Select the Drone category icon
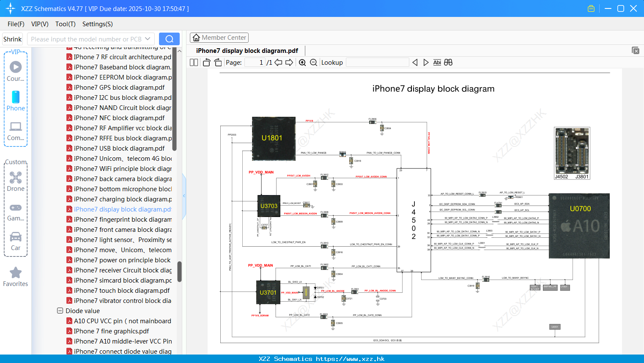 point(16,177)
